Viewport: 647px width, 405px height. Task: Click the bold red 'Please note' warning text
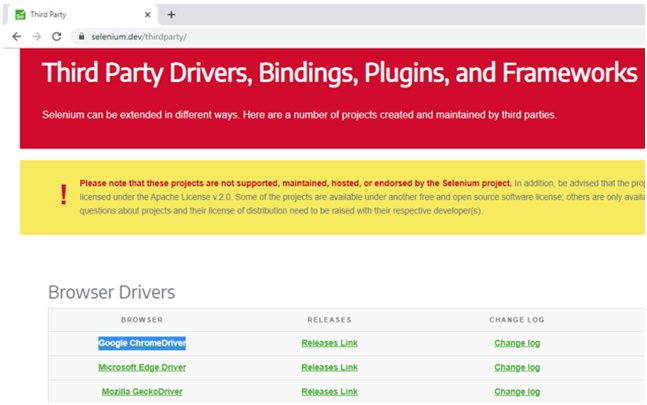(295, 183)
